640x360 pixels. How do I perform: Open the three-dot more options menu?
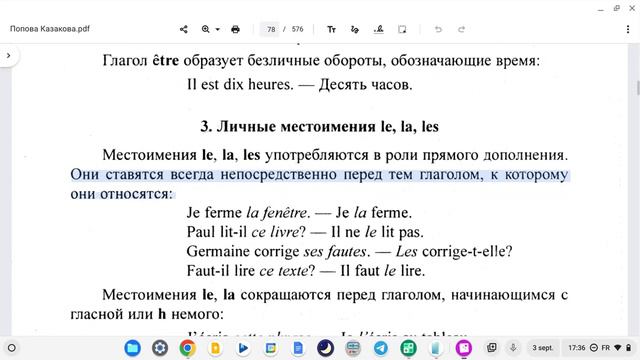628,29
